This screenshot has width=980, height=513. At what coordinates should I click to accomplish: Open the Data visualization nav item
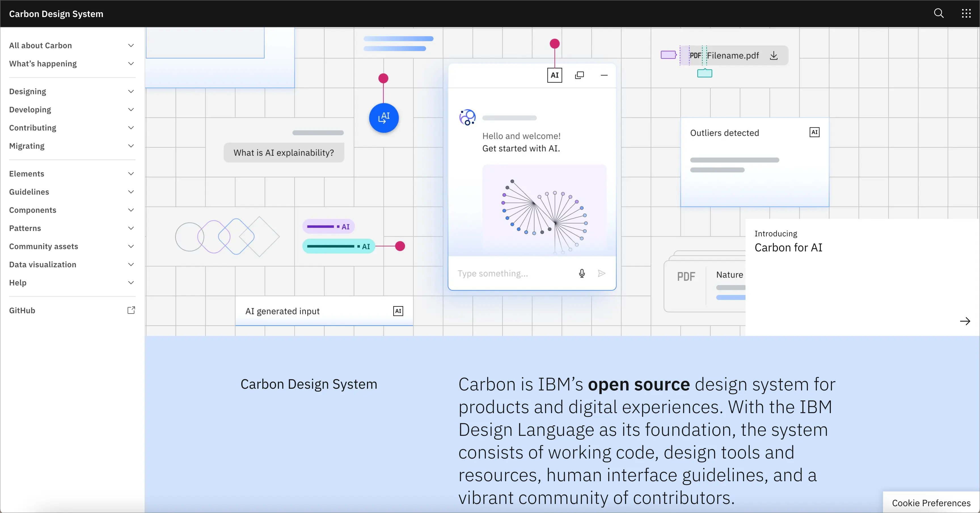coord(72,264)
